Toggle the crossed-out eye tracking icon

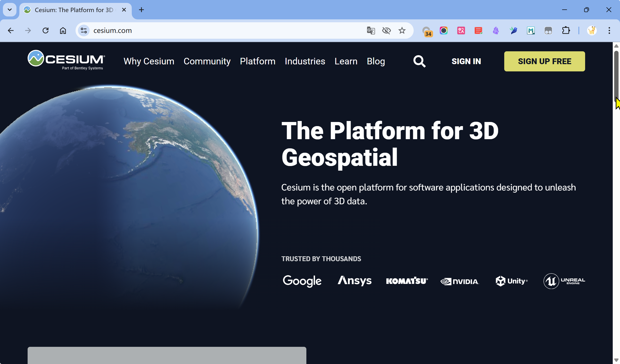pos(386,30)
